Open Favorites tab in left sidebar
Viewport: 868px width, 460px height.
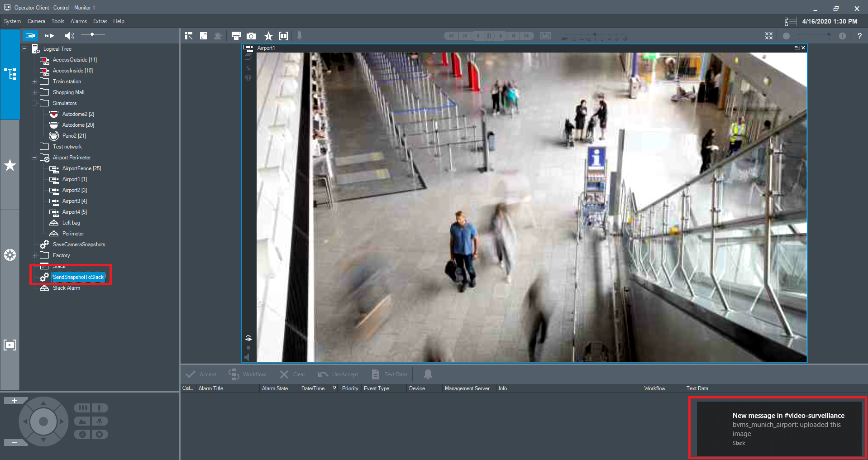coord(10,165)
